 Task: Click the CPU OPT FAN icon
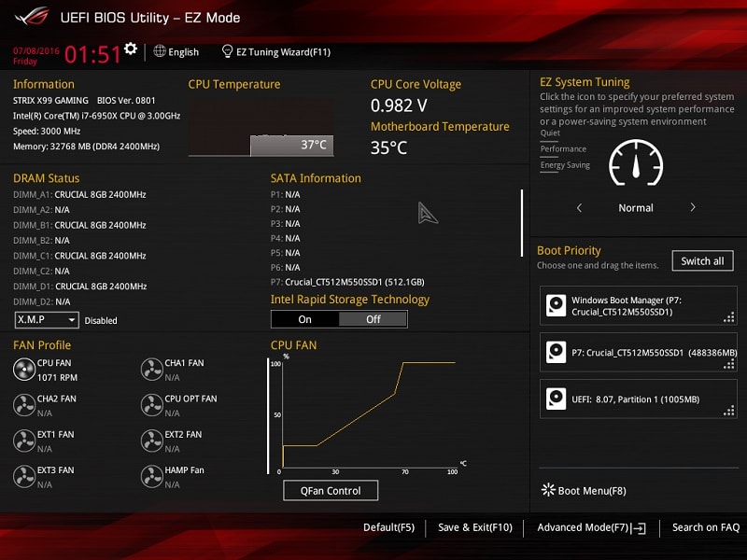(152, 405)
